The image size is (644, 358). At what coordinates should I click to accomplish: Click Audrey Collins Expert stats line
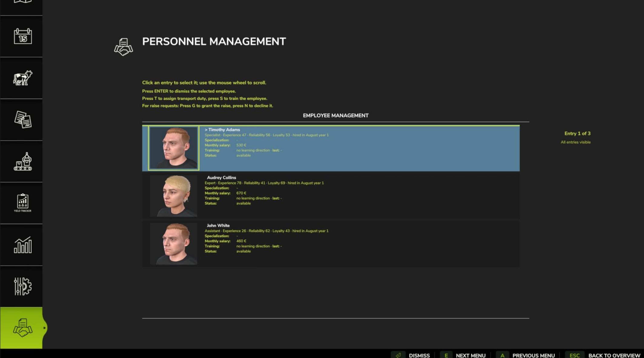(264, 183)
